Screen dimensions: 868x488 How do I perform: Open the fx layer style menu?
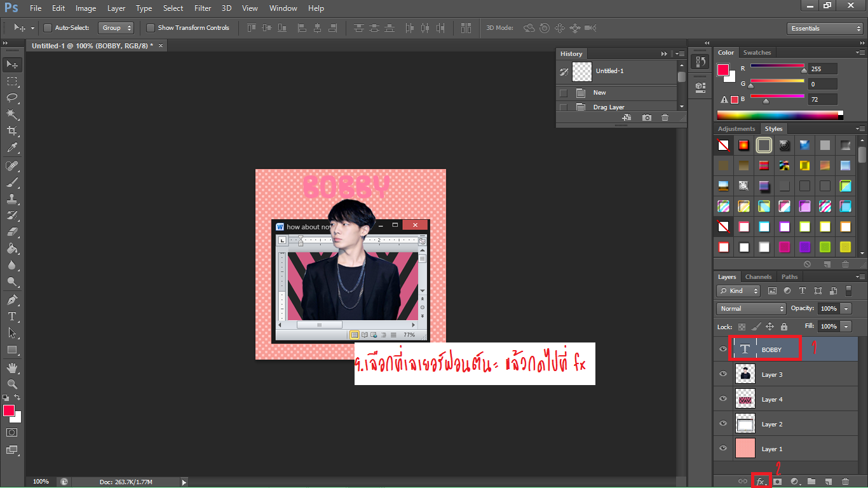tap(760, 482)
